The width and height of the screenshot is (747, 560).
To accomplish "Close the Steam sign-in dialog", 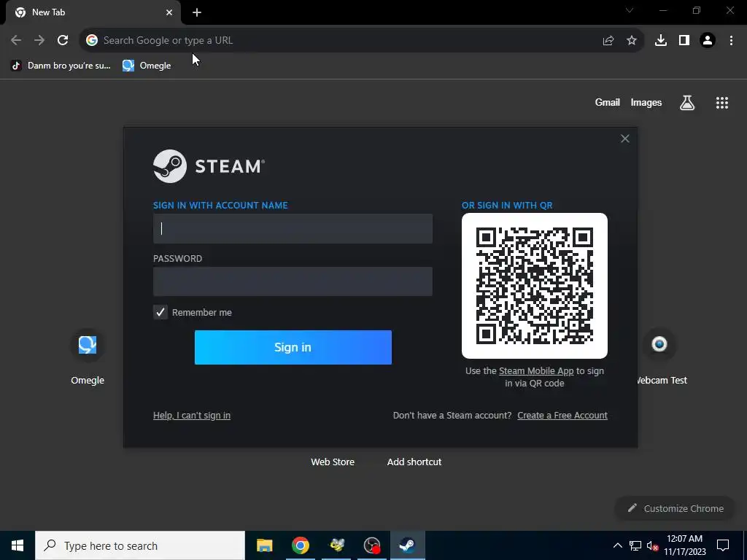I will click(624, 139).
